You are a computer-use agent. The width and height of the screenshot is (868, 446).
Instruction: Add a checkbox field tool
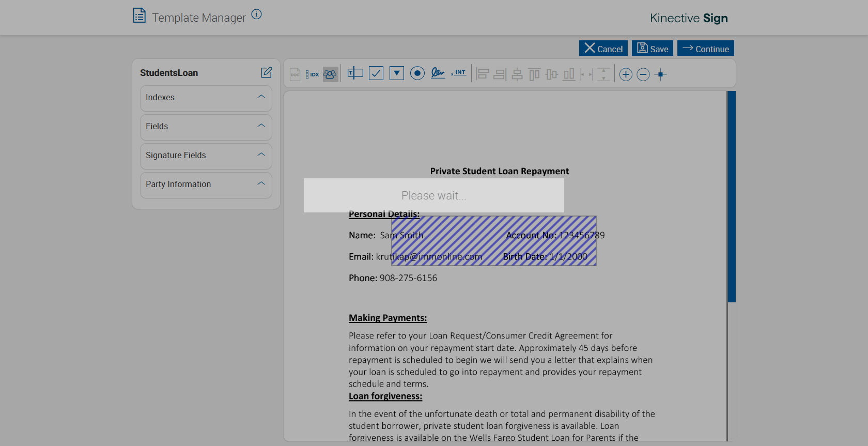[376, 73]
